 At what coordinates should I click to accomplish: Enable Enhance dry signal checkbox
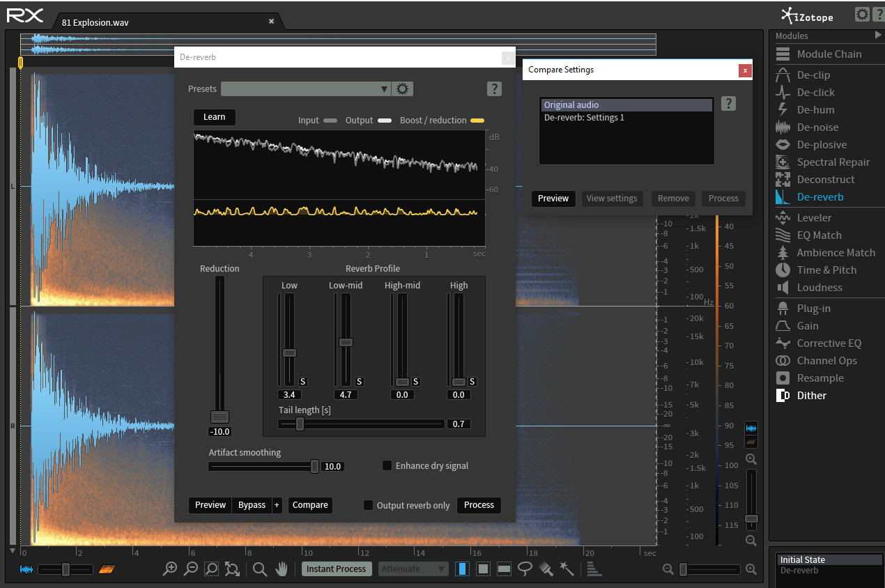coord(387,465)
